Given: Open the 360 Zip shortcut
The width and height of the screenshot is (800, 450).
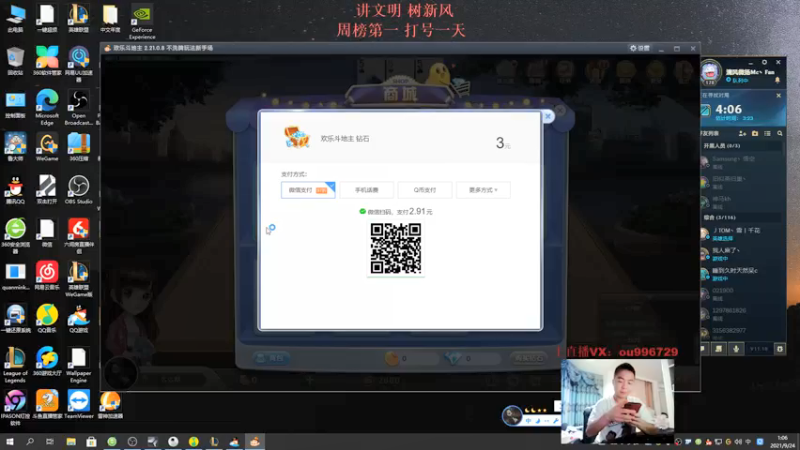Looking at the screenshot, I should pyautogui.click(x=79, y=147).
